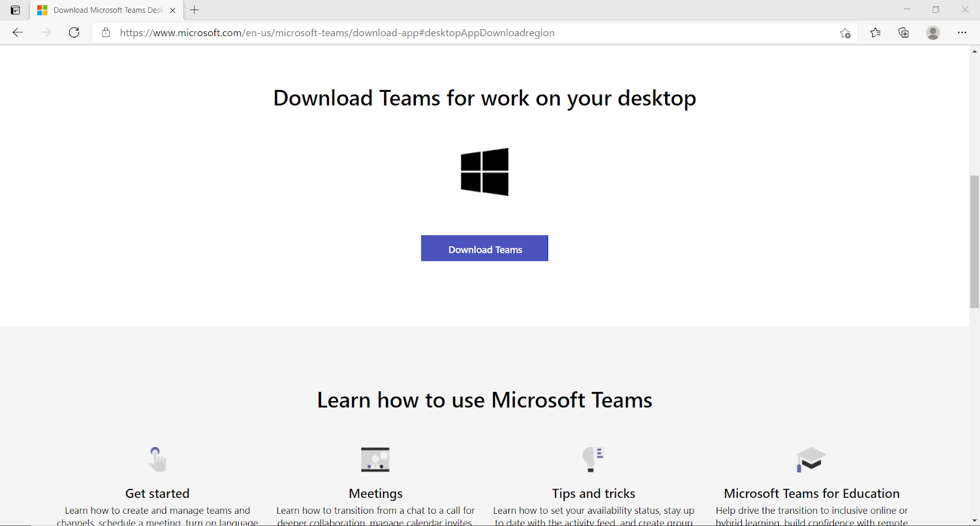Click the address bar URL
Viewport: 980px width, 526px height.
pos(337,32)
